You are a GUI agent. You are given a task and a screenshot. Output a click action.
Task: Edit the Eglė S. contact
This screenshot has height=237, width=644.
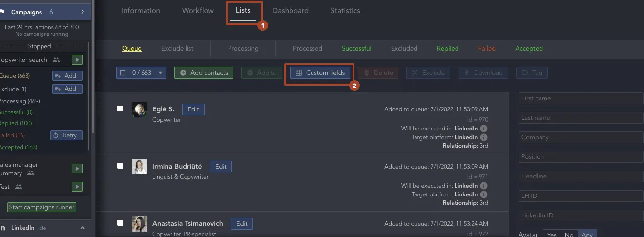(193, 109)
